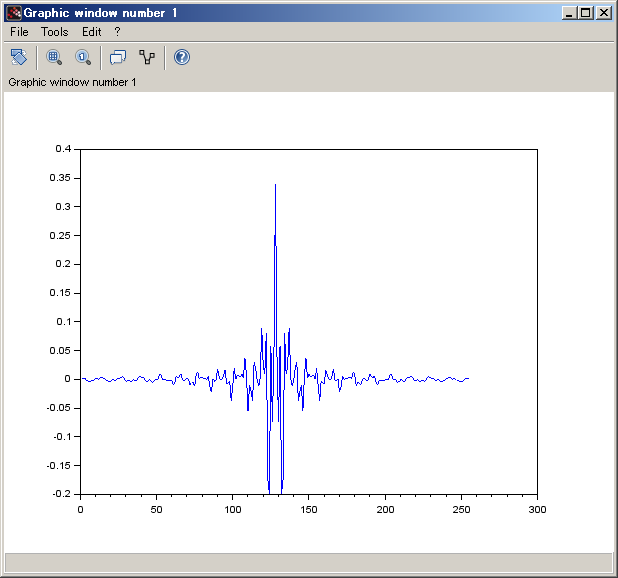
Task: Toggle the datatip mode icon
Action: (x=118, y=57)
